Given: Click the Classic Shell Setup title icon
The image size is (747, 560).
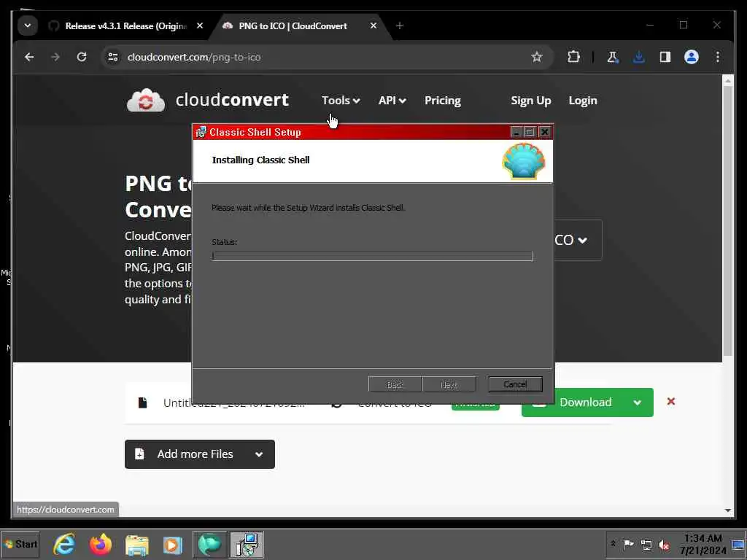Looking at the screenshot, I should [201, 132].
